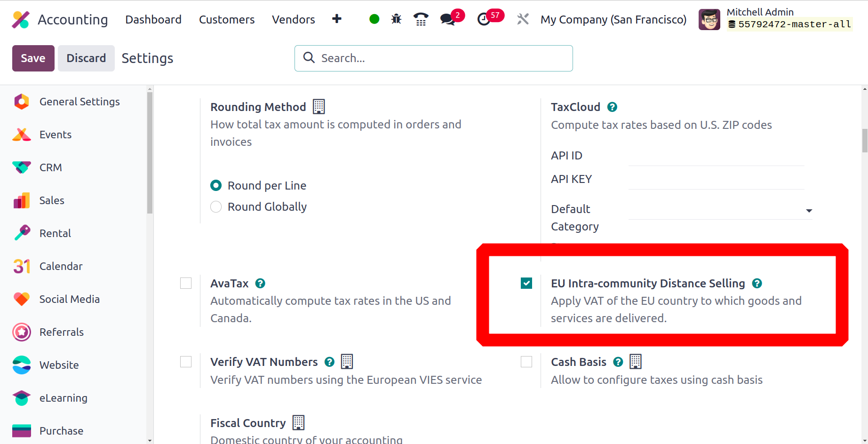Image resolution: width=868 pixels, height=444 pixels.
Task: Click Cash Basis help question icon
Action: point(618,362)
